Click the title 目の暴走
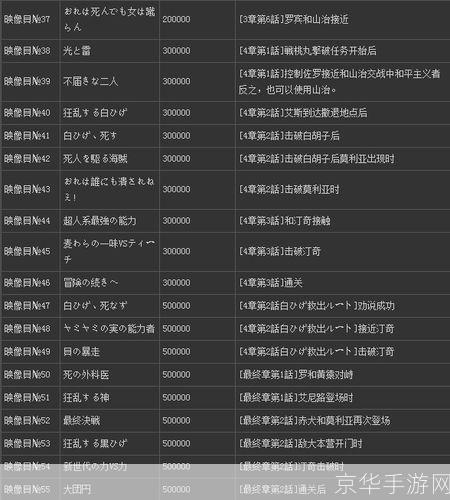The image size is (450, 500). 81,352
